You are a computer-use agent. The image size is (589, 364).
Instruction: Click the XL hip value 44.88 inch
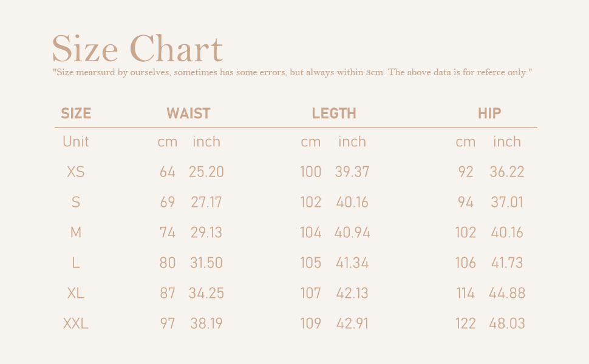[507, 293]
